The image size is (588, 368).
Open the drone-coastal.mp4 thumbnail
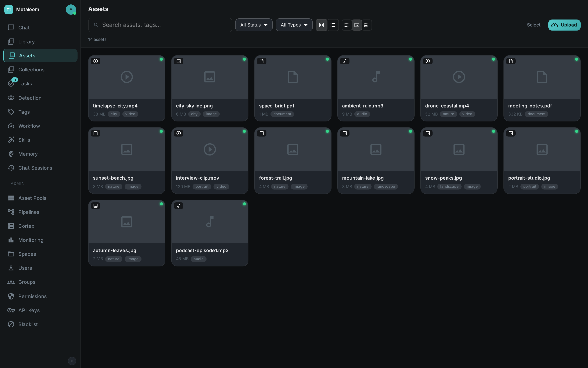pos(459,77)
